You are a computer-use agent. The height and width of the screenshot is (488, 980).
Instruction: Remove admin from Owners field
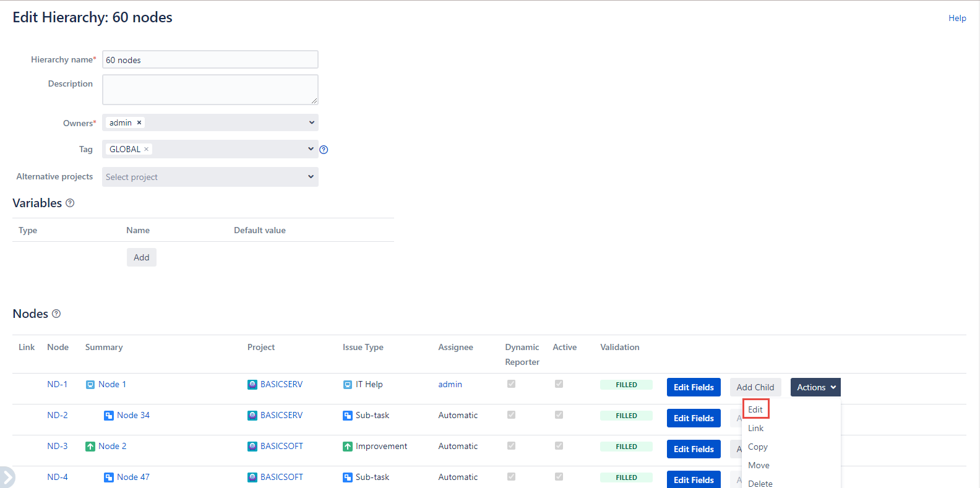coord(139,122)
